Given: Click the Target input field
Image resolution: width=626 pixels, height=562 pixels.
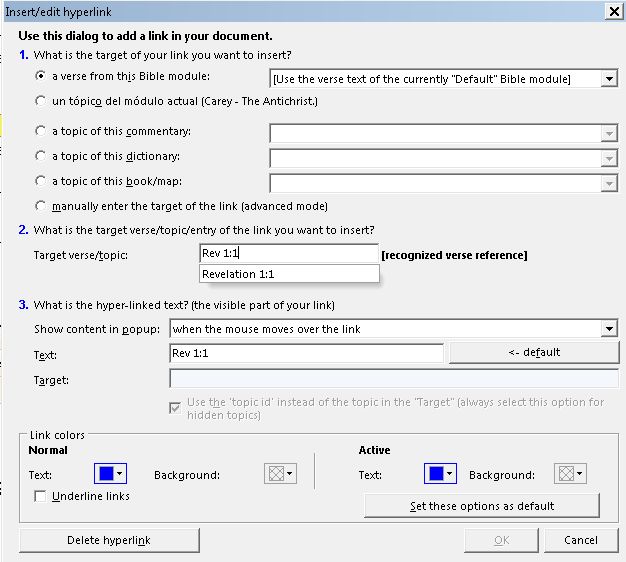Looking at the screenshot, I should coord(394,378).
